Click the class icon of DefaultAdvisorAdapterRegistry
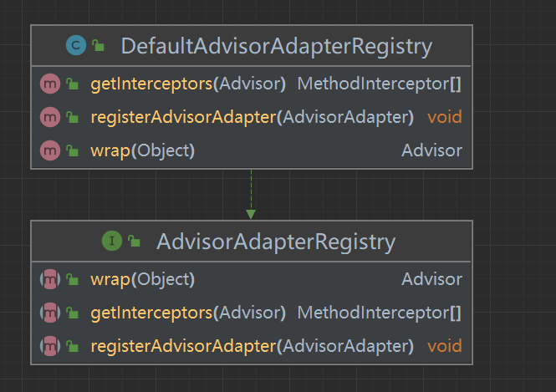Image resolution: width=556 pixels, height=392 pixels. (76, 45)
